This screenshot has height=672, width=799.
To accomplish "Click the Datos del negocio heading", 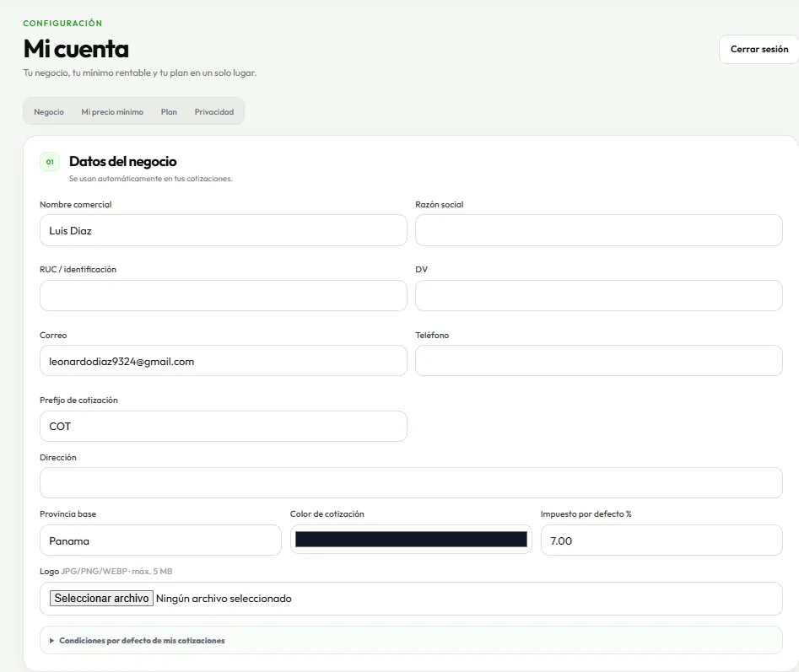I will tap(123, 161).
